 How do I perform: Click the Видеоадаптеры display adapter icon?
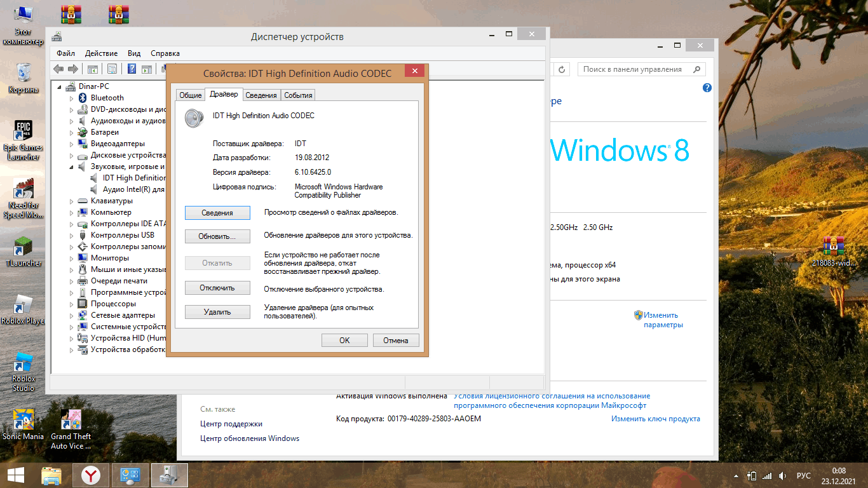(x=82, y=144)
